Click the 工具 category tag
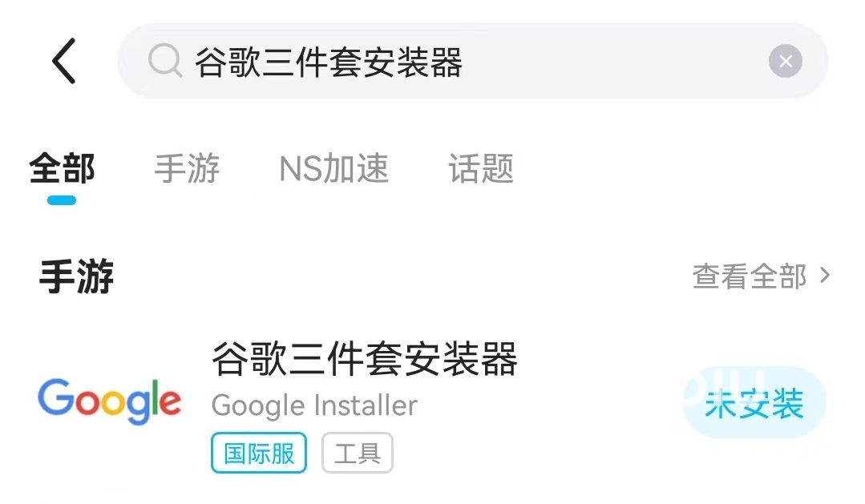 pyautogui.click(x=357, y=454)
